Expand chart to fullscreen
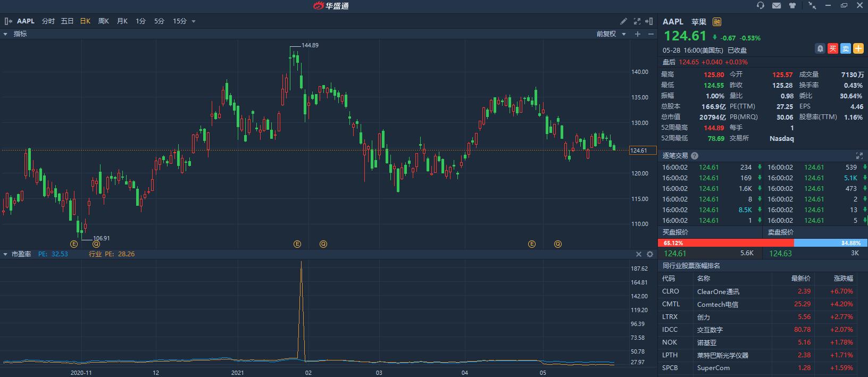The image size is (868, 377). click(637, 21)
